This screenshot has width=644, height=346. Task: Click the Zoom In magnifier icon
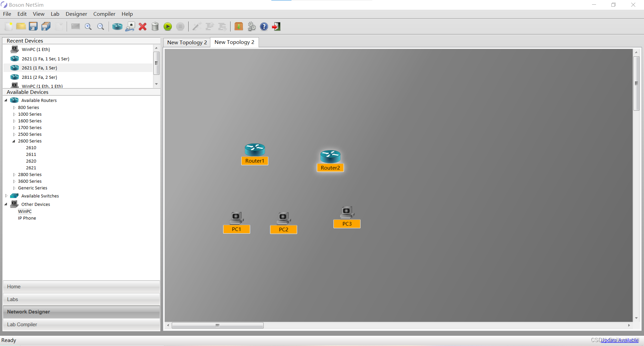(x=88, y=26)
